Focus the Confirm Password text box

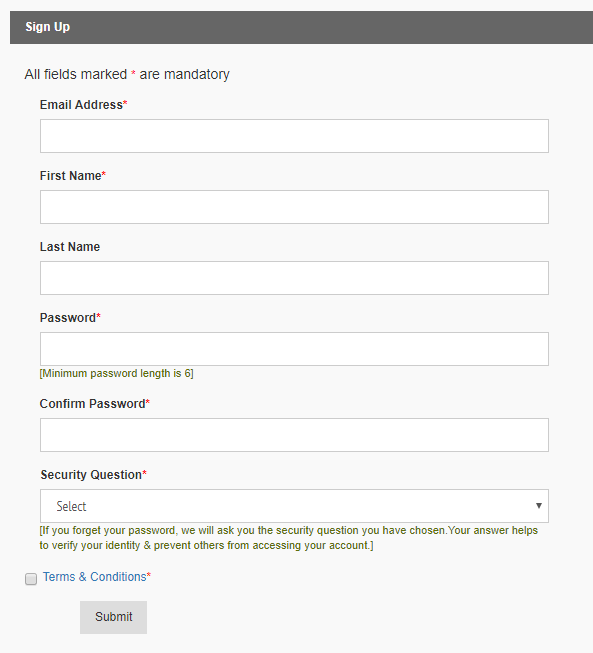coord(294,435)
